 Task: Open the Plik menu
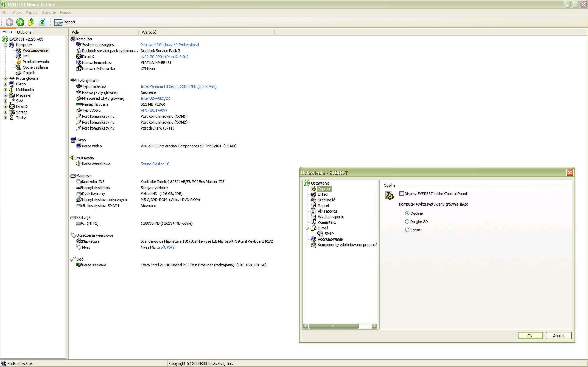coord(5,12)
